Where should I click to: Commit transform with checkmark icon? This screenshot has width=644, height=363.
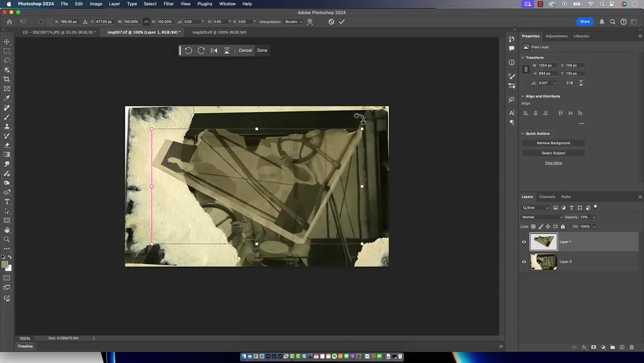342,21
